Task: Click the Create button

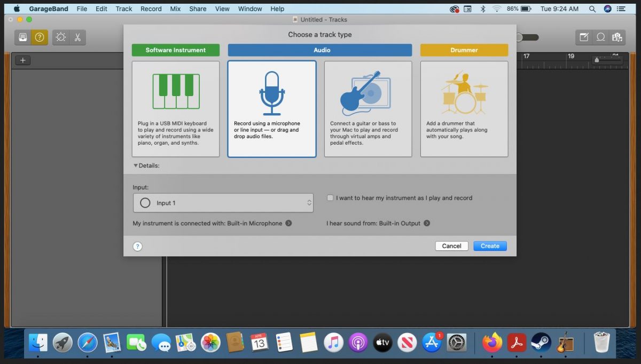Action: (x=490, y=246)
